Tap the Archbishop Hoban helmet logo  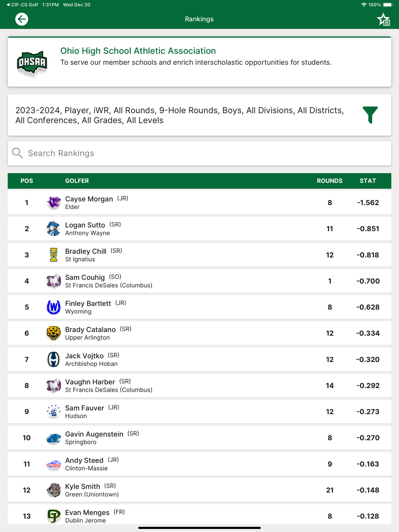pos(53,359)
